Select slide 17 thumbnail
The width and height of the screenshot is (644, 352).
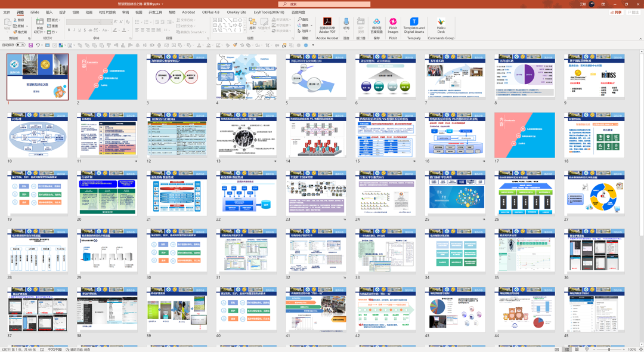[525, 135]
